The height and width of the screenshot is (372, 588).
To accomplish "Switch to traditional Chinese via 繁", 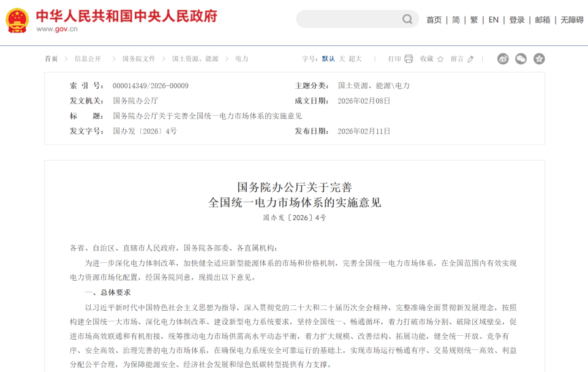I will click(473, 19).
